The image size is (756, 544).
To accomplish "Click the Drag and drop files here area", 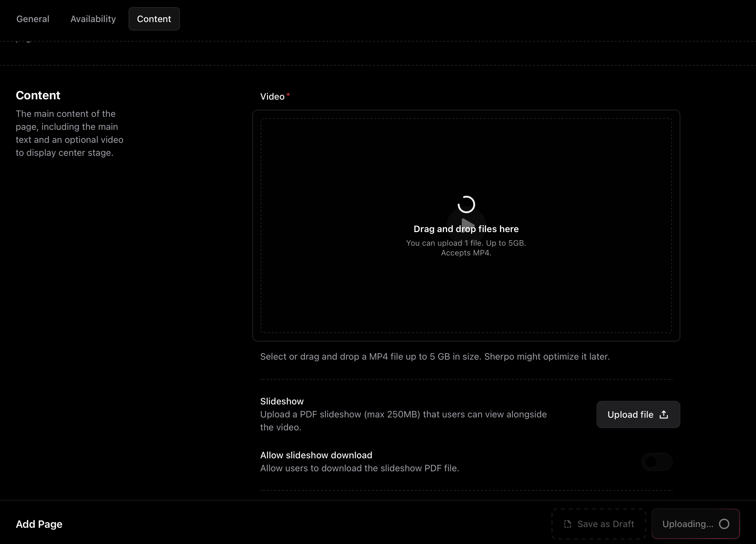I will tap(466, 229).
